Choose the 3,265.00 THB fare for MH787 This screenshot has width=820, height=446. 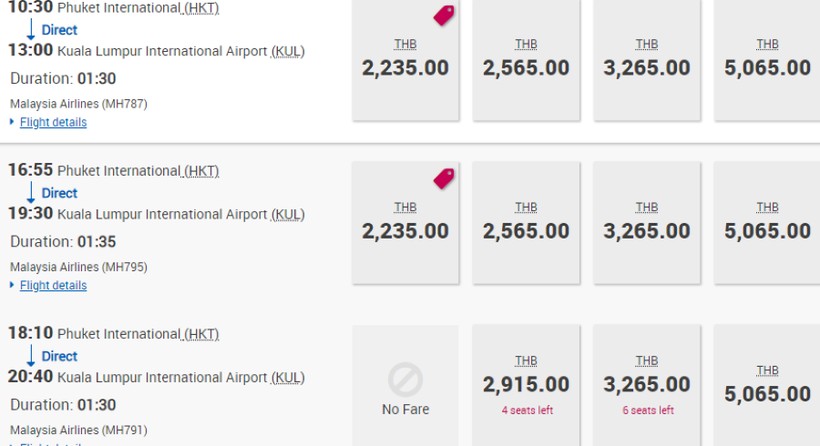[x=647, y=60]
